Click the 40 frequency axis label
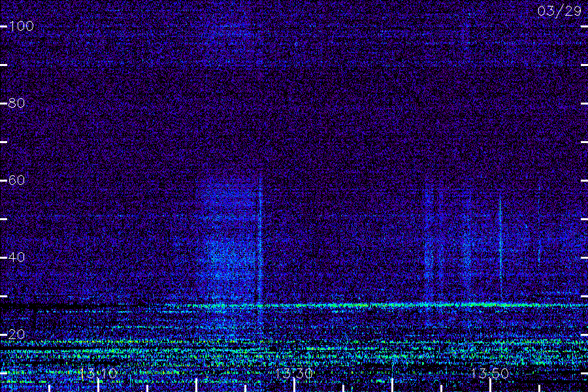 16,257
